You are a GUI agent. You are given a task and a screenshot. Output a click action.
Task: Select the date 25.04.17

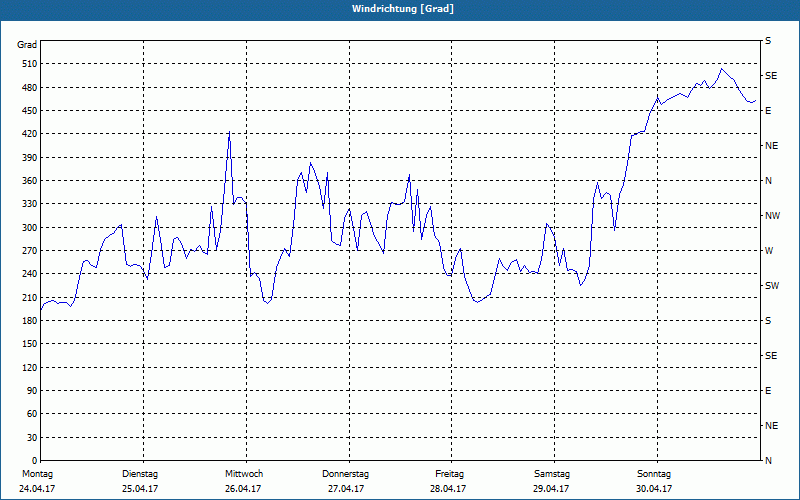tap(140, 489)
